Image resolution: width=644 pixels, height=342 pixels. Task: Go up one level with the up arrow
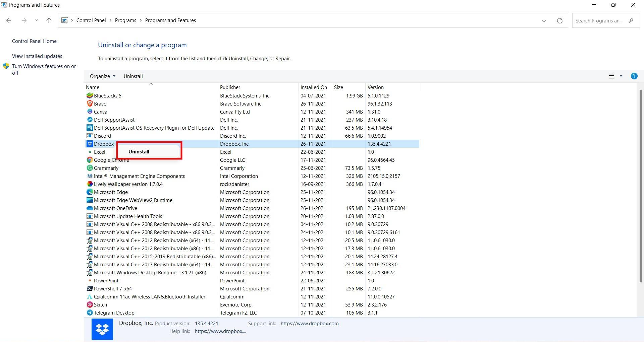click(x=49, y=20)
